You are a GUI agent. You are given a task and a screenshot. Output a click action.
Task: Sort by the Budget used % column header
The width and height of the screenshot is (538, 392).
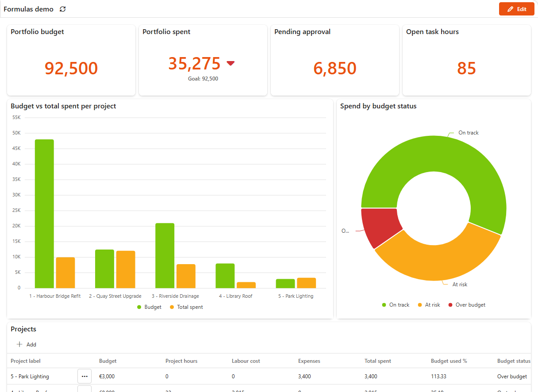click(x=449, y=361)
